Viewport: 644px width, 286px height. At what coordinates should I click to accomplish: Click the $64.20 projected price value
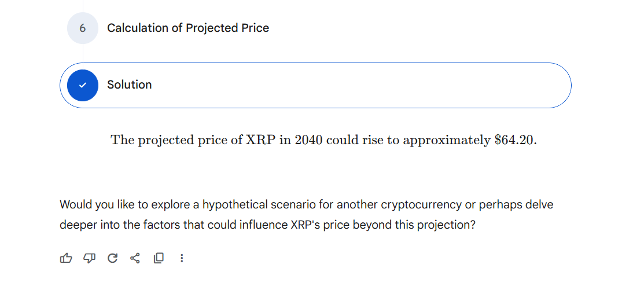[x=514, y=140]
